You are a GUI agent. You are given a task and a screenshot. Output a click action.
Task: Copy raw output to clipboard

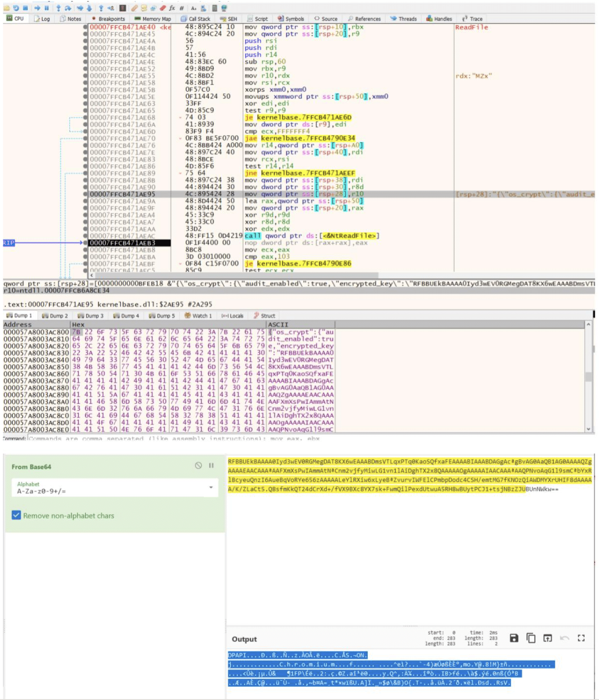pos(531,638)
